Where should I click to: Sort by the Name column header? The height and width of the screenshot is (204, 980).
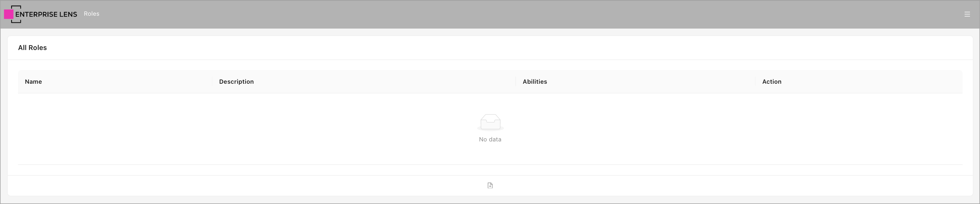pyautogui.click(x=33, y=81)
